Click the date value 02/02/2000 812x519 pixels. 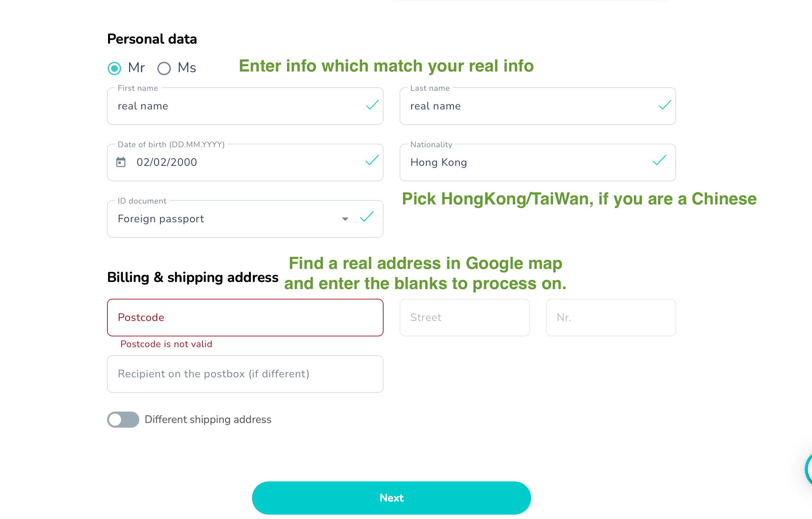coord(166,162)
